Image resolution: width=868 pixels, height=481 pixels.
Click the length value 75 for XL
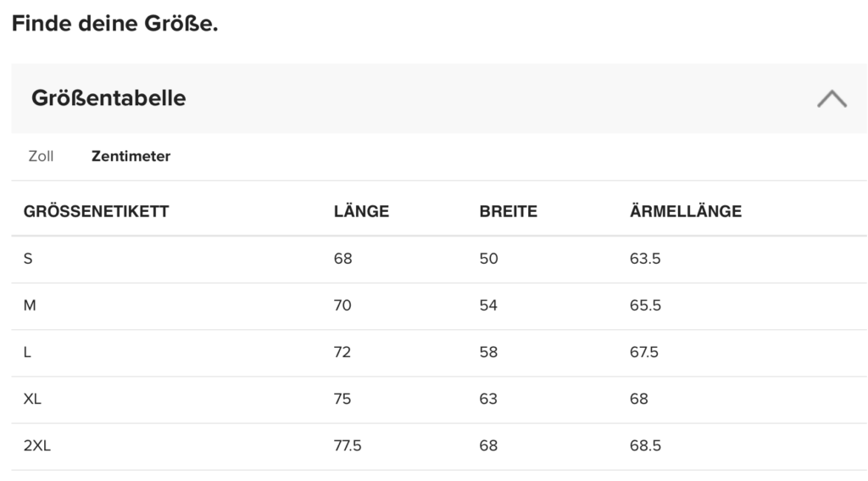342,399
